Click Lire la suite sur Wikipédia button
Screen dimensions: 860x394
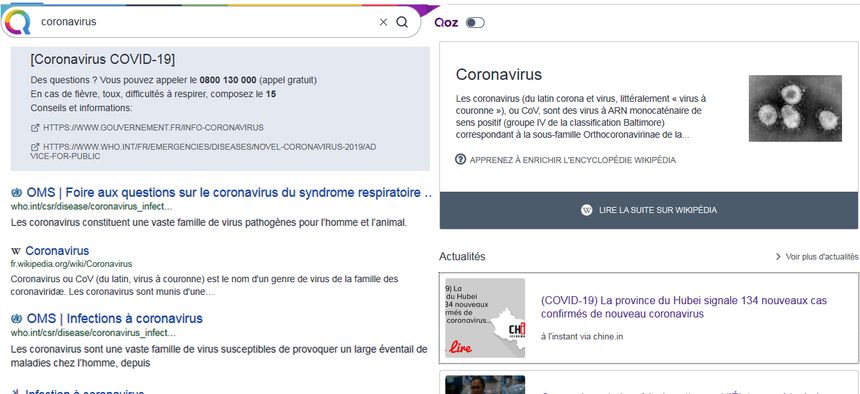click(x=649, y=210)
